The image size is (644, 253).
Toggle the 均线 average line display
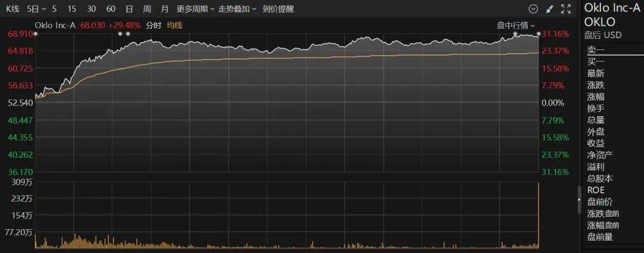[x=174, y=26]
